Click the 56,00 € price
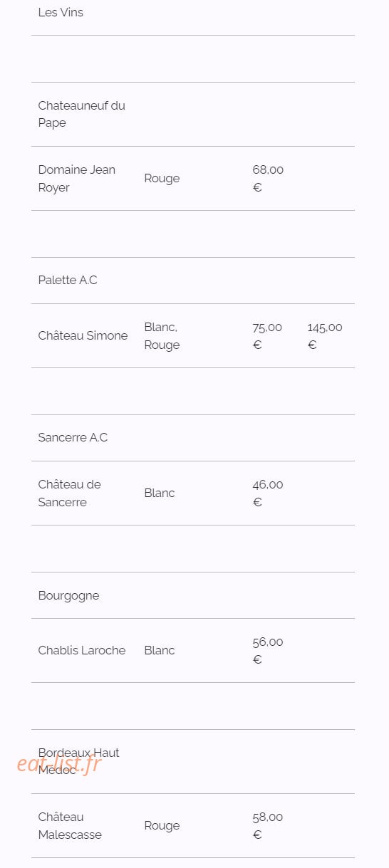 click(268, 650)
